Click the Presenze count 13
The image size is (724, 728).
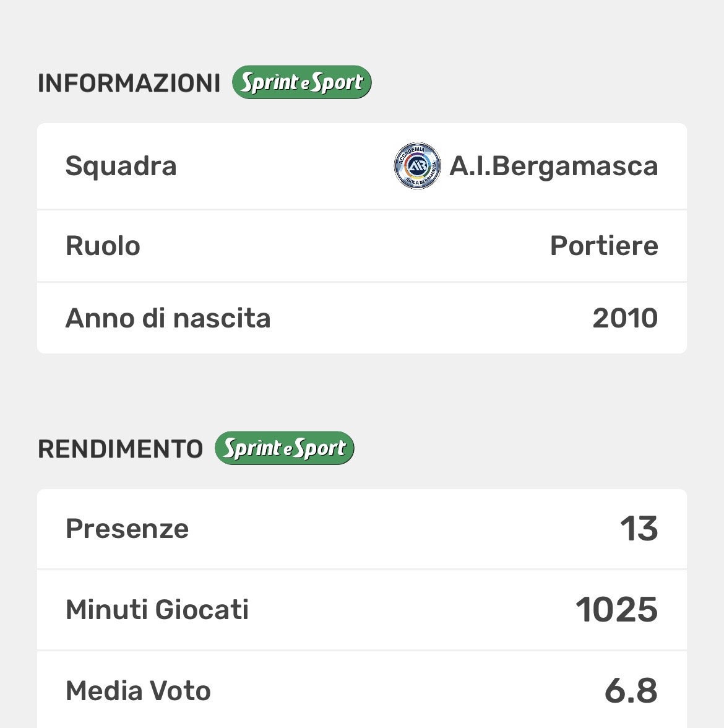[x=639, y=529]
